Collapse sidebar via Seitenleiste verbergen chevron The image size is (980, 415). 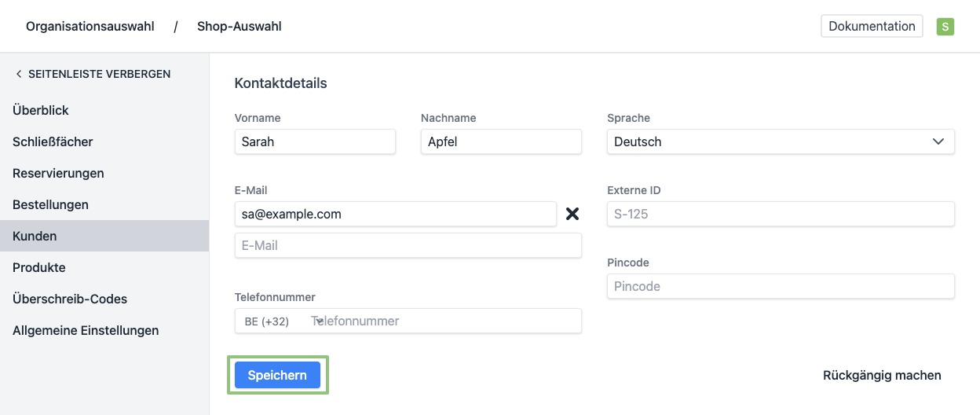point(19,74)
